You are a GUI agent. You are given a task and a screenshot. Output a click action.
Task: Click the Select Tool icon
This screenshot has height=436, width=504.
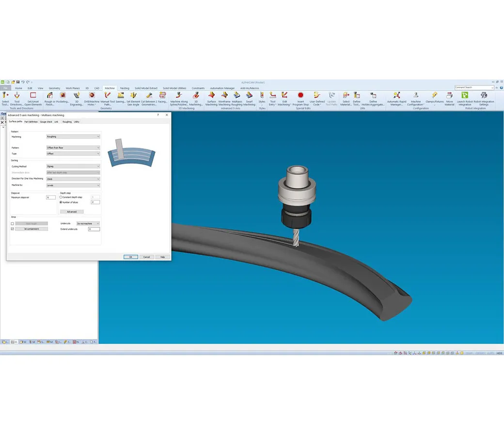pyautogui.click(x=5, y=98)
